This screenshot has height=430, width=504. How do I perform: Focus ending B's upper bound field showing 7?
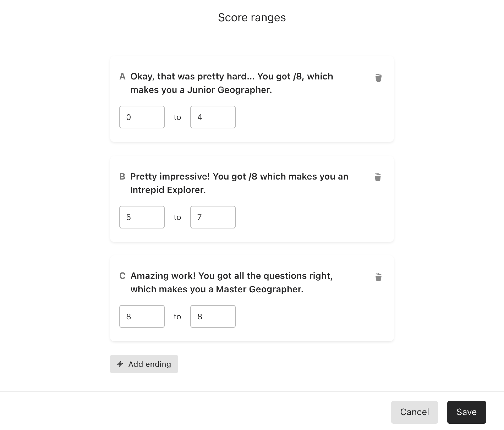213,217
